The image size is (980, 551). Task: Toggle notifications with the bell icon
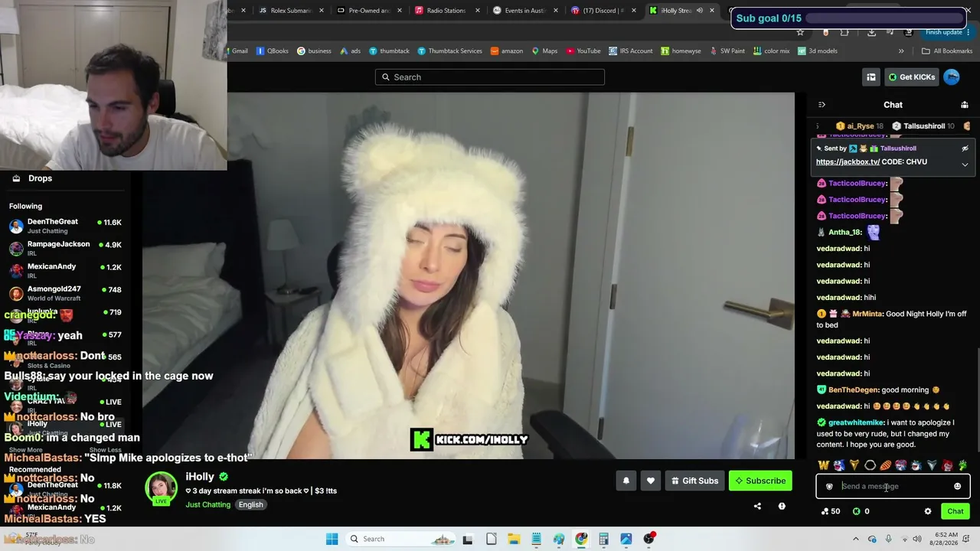click(626, 481)
